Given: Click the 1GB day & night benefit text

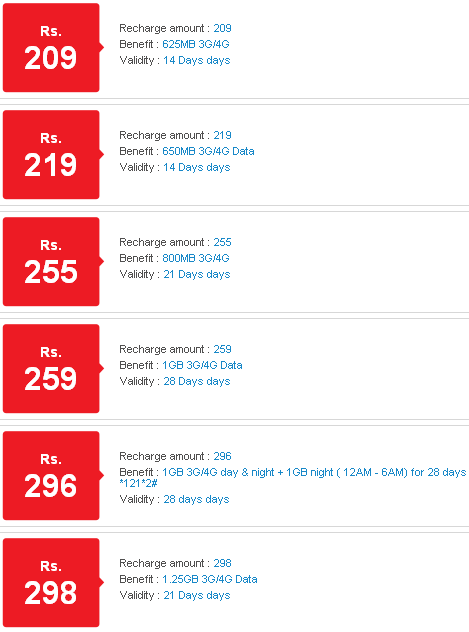Looking at the screenshot, I should coord(314,472).
